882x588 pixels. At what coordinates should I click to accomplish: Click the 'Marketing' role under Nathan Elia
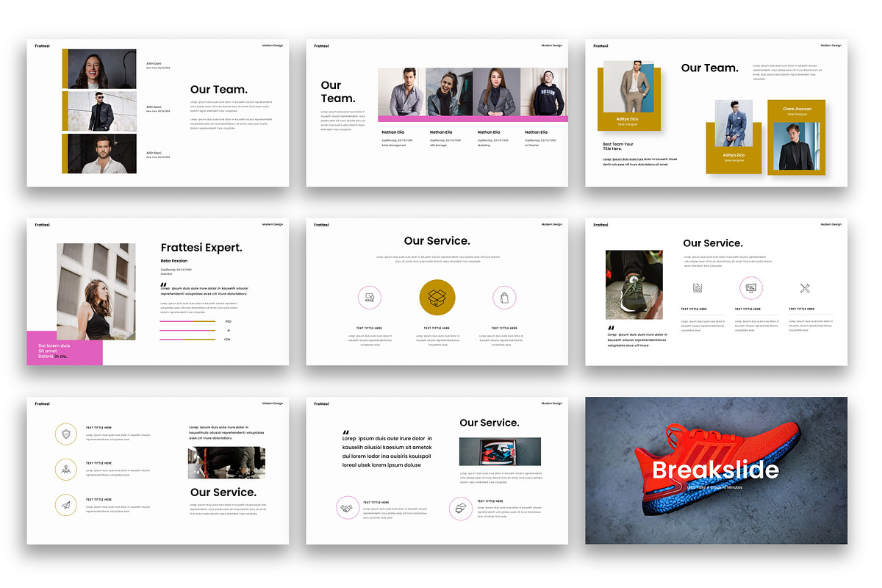click(x=484, y=146)
